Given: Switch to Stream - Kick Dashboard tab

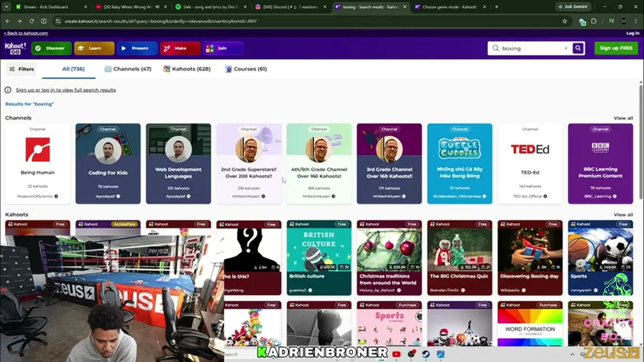Looking at the screenshot, I should click(x=50, y=7).
